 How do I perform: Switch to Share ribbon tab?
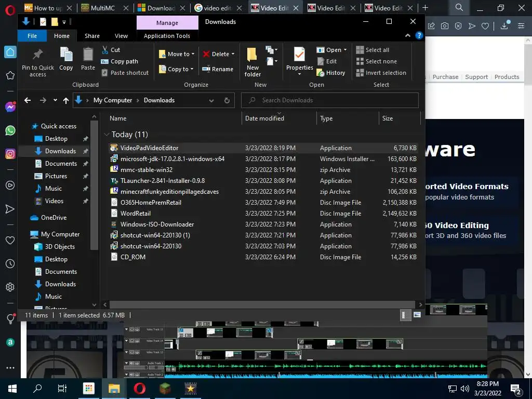pyautogui.click(x=92, y=36)
